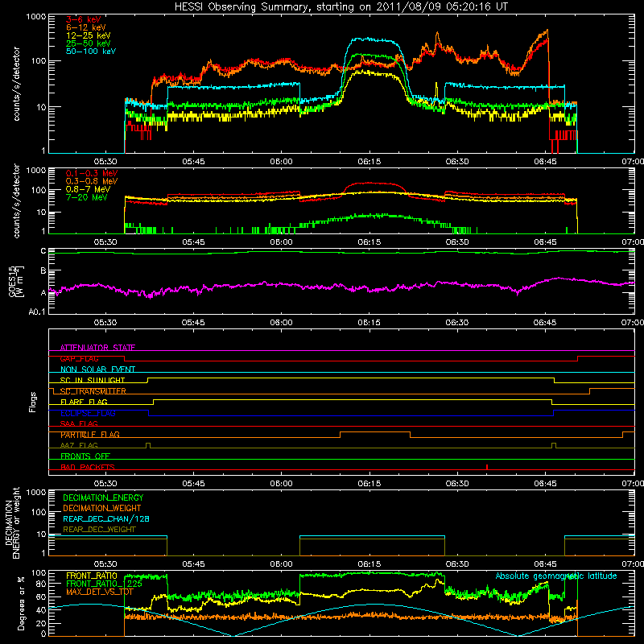This screenshot has width=644, height=644.
Task: Click the GOES15 W m-2 axis label
Action: 17,281
